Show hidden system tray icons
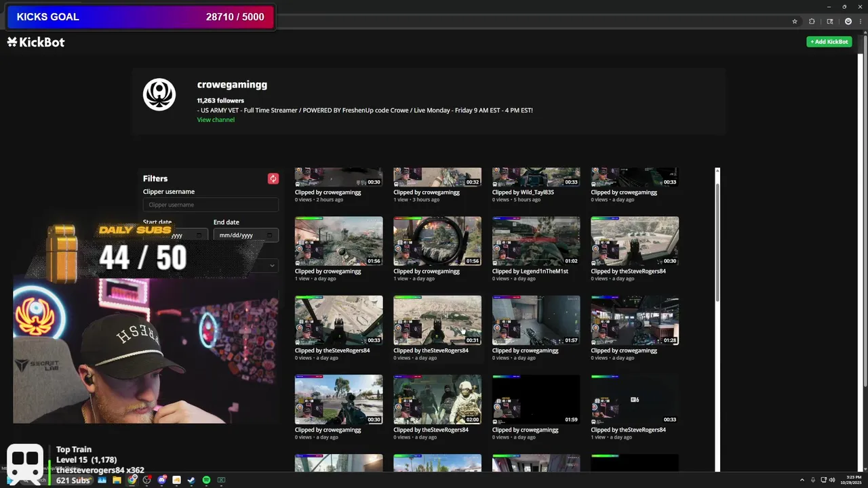Screen dimensions: 868x488 [x=802, y=480]
